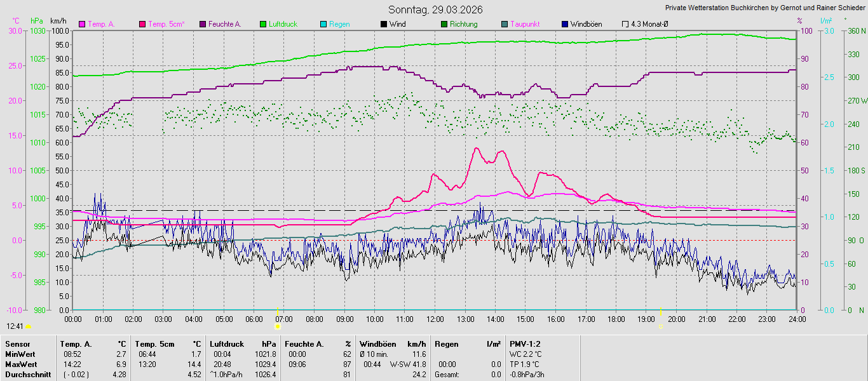Viewport: 868px width, 381px height.
Task: Click the 12:00 label on time axis
Action: [435, 319]
